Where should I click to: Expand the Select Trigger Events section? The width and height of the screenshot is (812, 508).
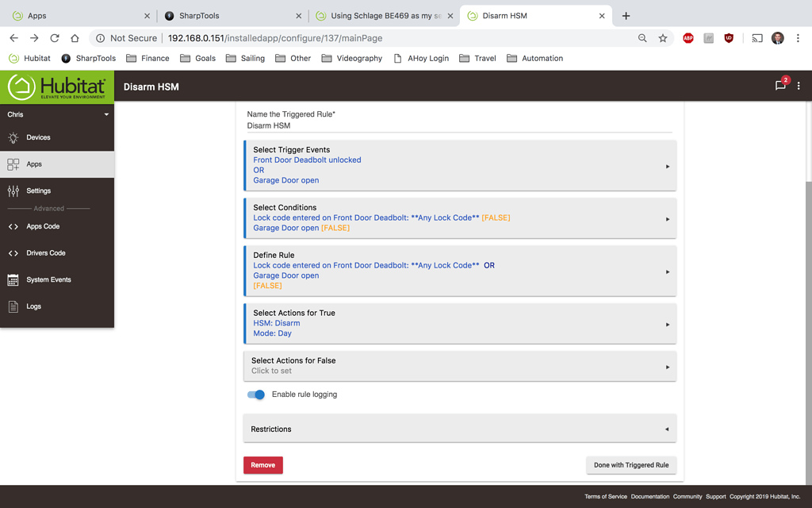coord(460,165)
